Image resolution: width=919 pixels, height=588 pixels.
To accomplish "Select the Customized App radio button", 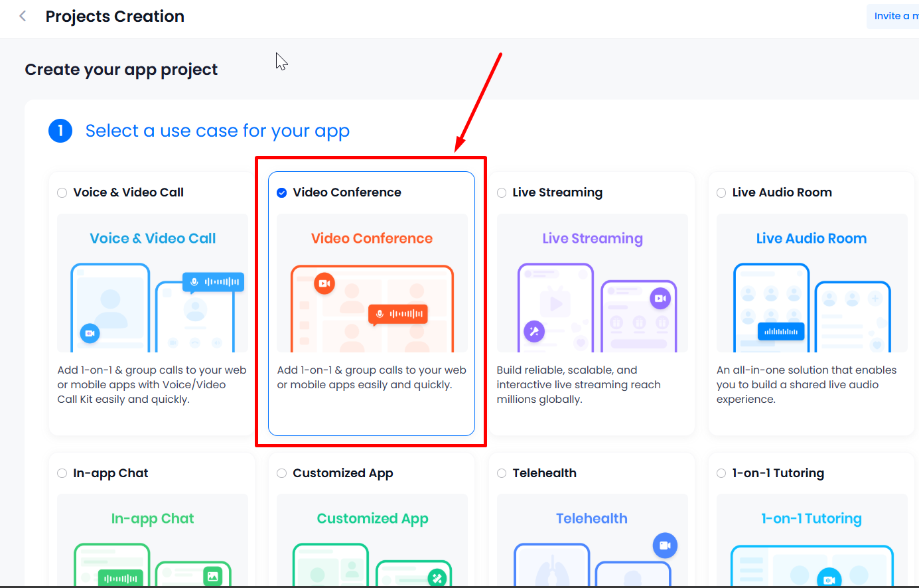I will (x=282, y=473).
